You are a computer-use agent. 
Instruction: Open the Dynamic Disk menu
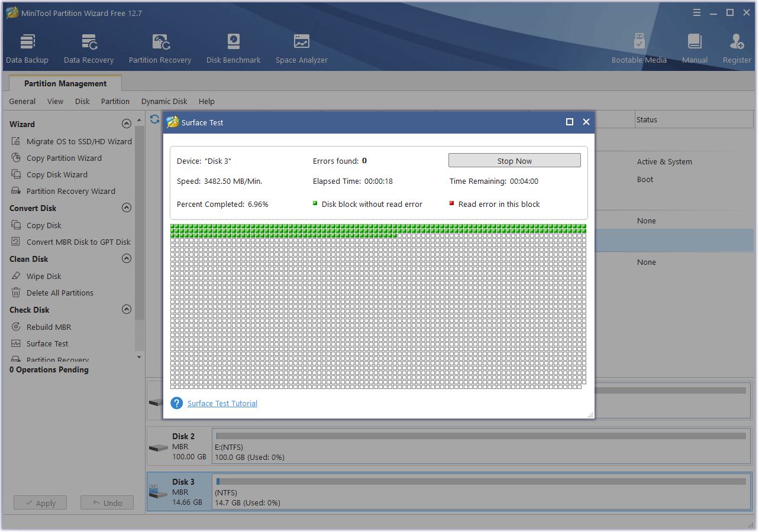164,102
